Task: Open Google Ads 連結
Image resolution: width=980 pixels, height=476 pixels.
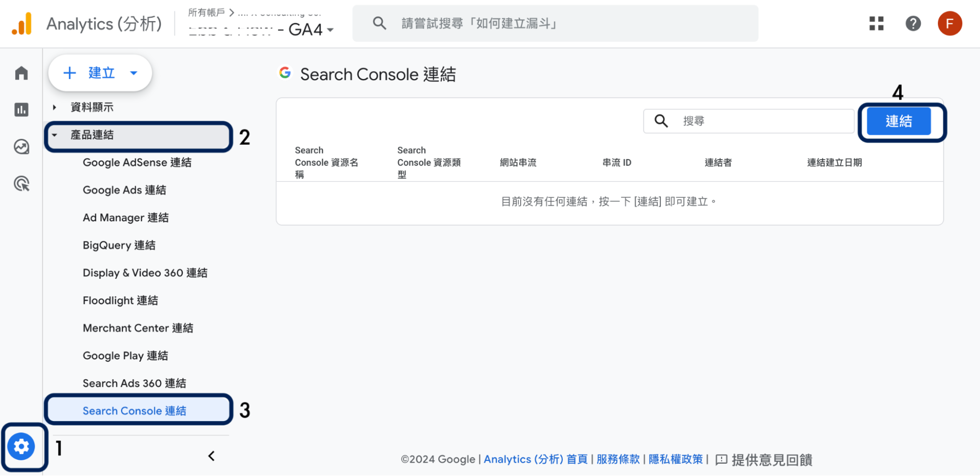Action: pos(125,190)
